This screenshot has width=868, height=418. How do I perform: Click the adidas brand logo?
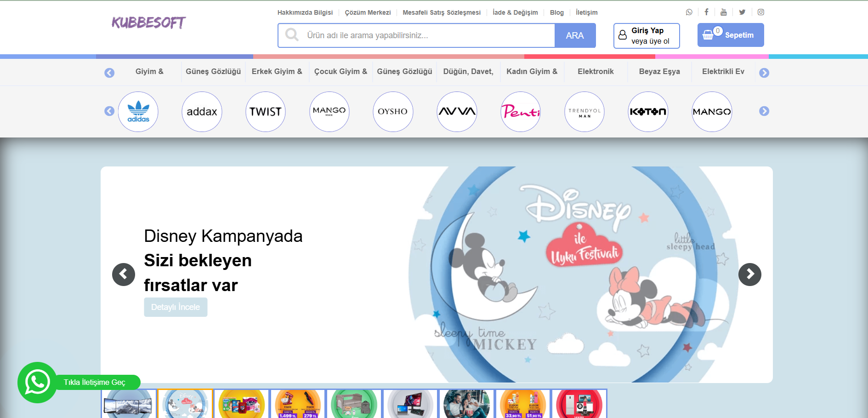pyautogui.click(x=138, y=112)
